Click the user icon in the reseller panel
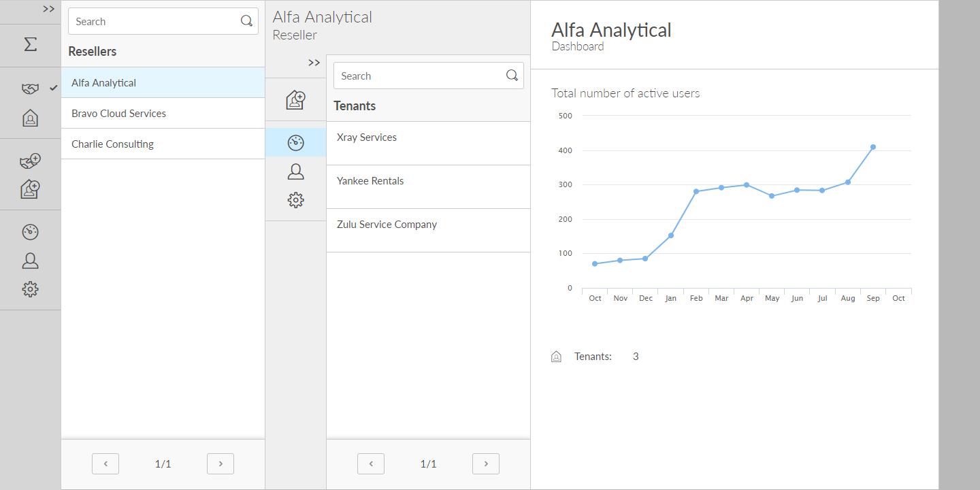 tap(295, 171)
